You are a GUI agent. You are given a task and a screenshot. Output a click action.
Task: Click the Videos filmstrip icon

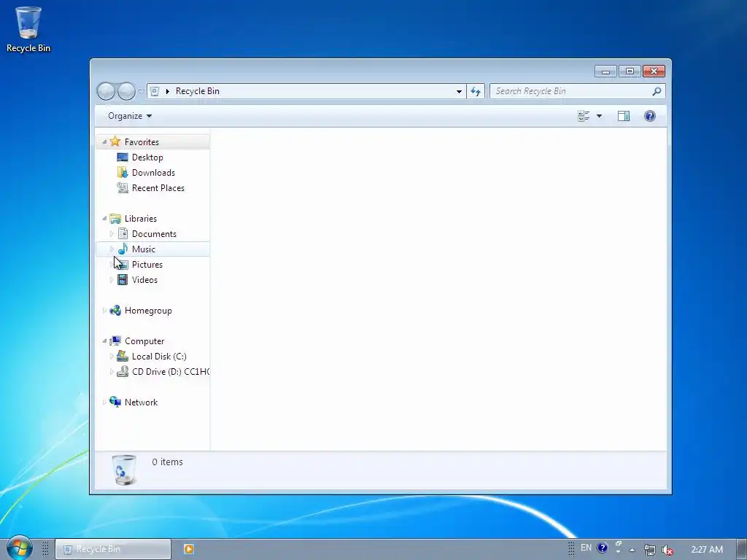(x=123, y=279)
